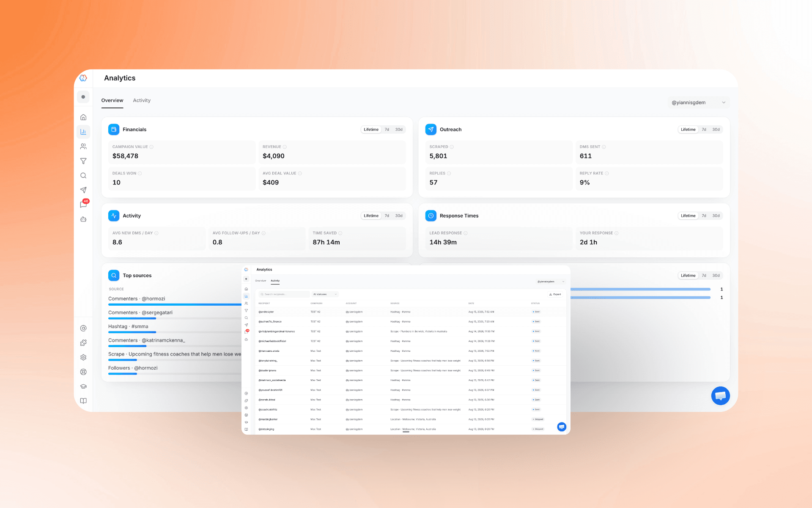
Task: Select the 7d range in the Financials card
Action: 387,130
